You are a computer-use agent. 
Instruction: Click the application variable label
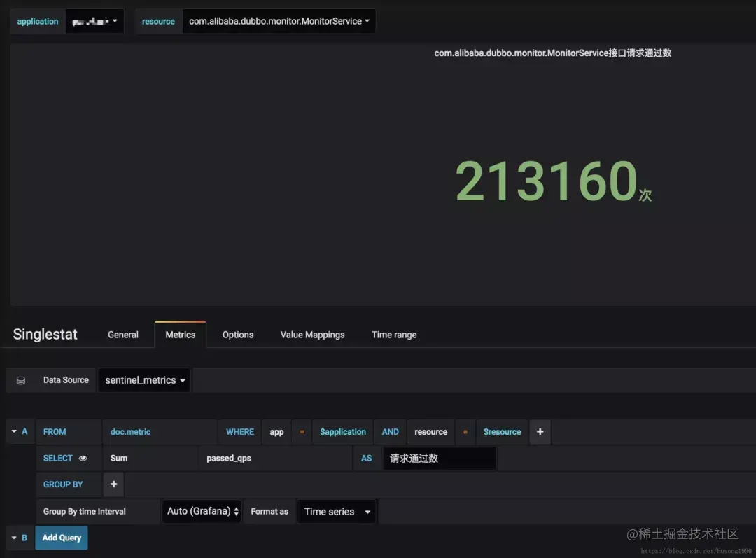click(38, 21)
